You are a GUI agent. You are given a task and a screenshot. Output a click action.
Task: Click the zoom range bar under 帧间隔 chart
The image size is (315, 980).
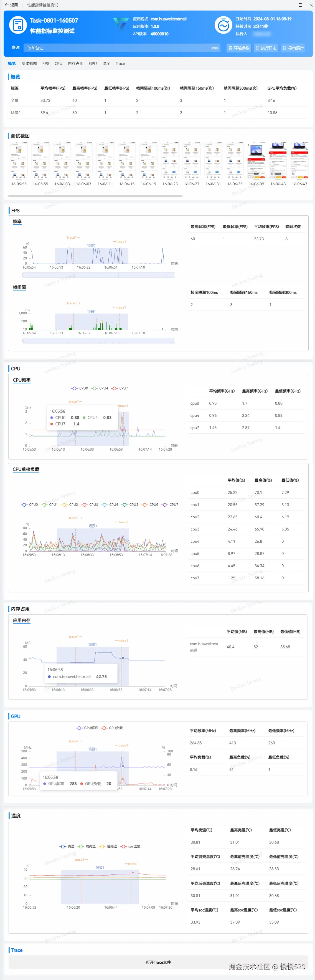pos(99,340)
